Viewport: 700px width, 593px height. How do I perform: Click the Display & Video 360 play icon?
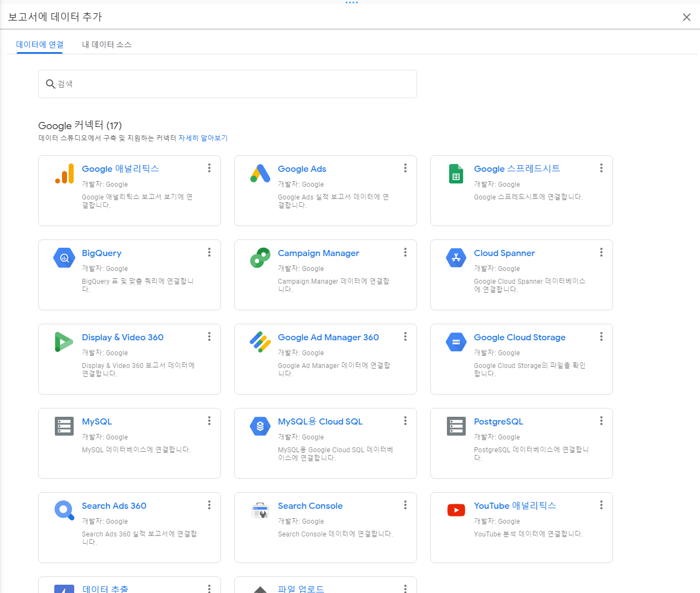pyautogui.click(x=64, y=342)
